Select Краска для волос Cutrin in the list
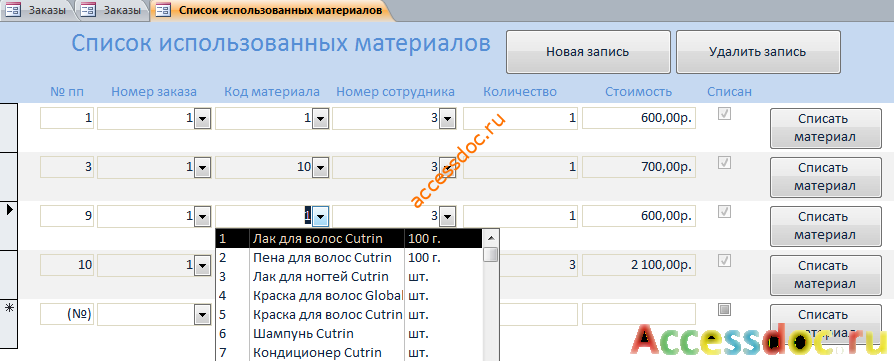 point(349,314)
